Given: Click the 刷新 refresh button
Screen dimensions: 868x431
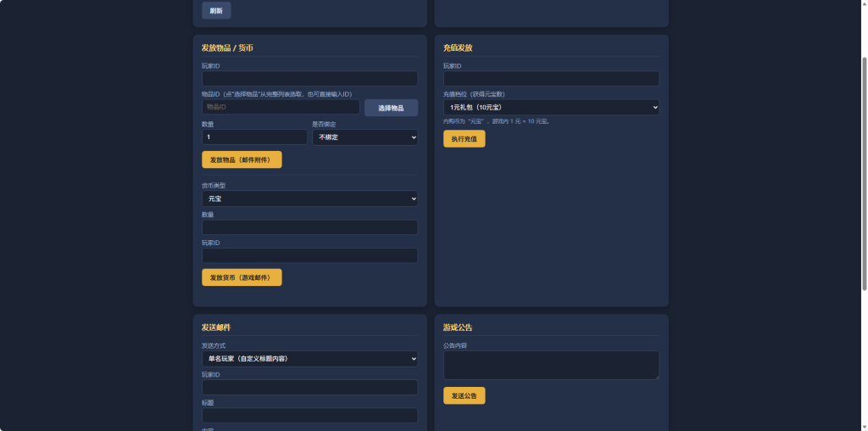Looking at the screenshot, I should pos(216,10).
